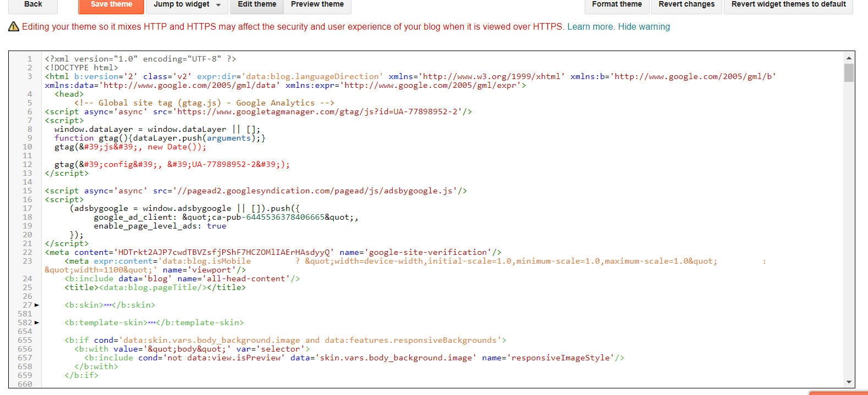Click the b:with value body selector line
The height and width of the screenshot is (395, 868).
pos(192,349)
